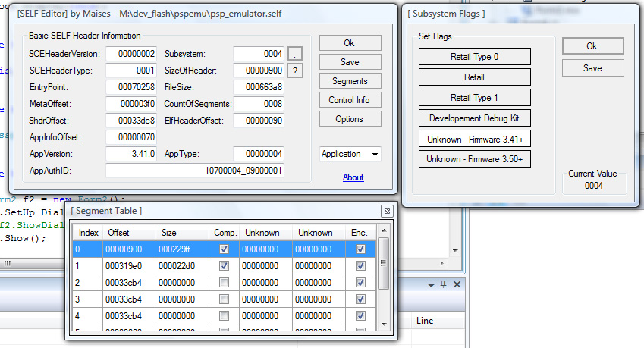Pin the background bottom panel
644x348 pixels.
pyautogui.click(x=444, y=284)
